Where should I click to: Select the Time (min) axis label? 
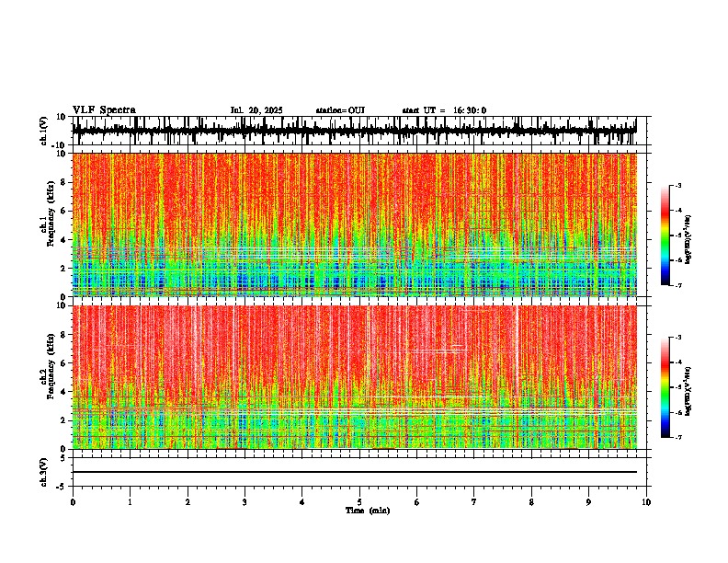coord(368,511)
